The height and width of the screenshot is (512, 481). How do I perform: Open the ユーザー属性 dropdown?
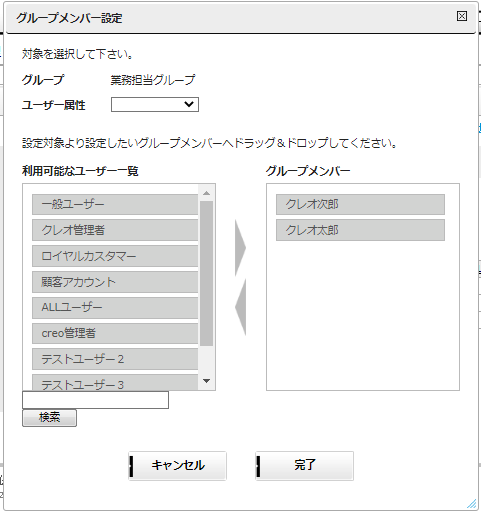pos(155,104)
